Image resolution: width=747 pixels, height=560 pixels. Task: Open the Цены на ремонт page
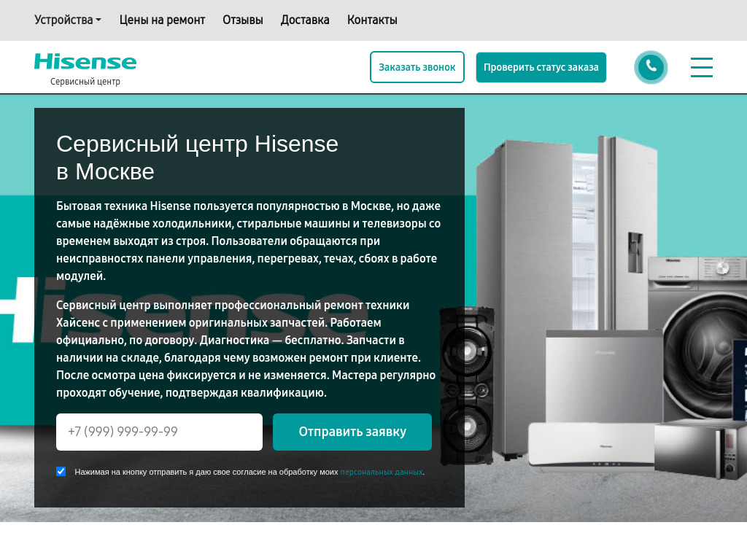(x=162, y=20)
